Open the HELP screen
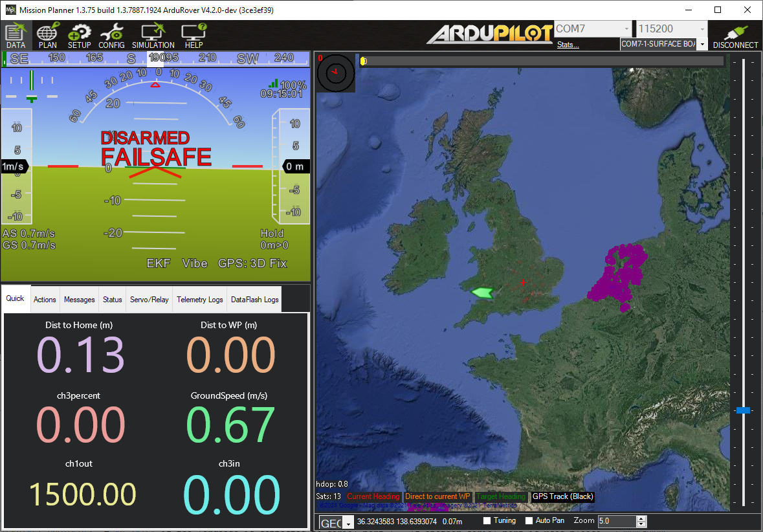This screenshot has width=763, height=532. click(194, 35)
